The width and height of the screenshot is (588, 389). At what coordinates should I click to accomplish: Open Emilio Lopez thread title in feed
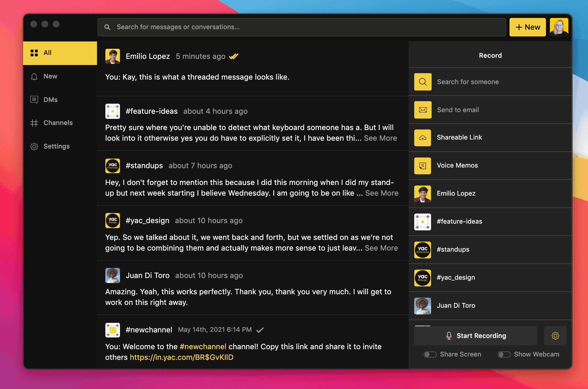pos(148,56)
